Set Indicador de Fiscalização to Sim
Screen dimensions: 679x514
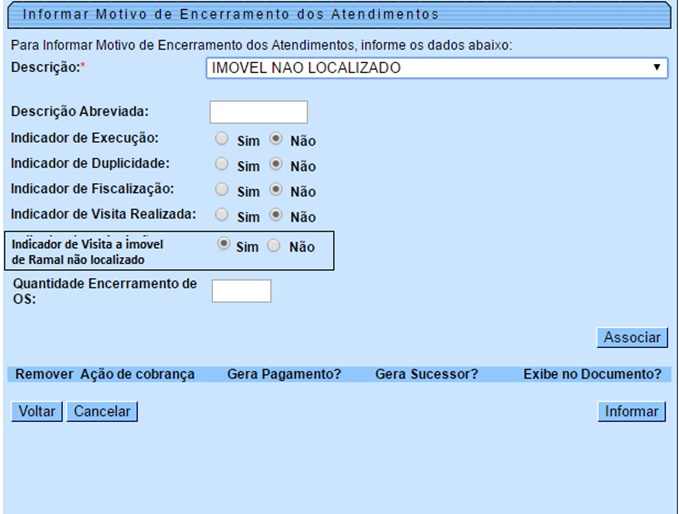(x=223, y=189)
